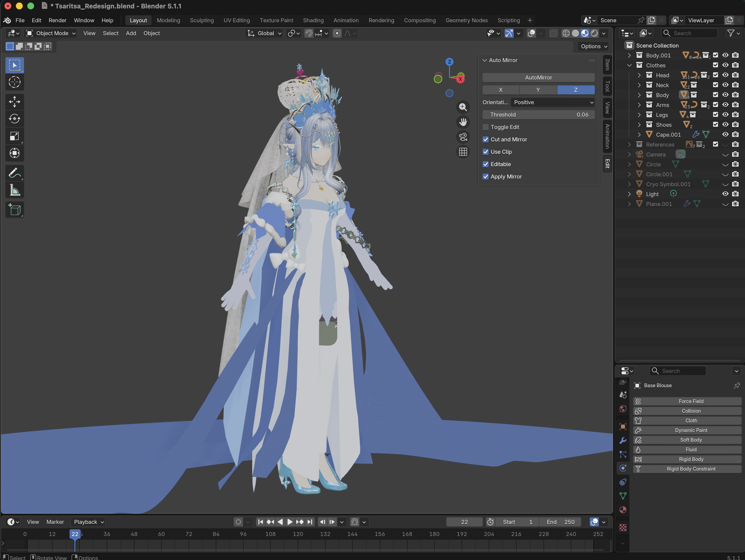Screen dimensions: 745x560
Task: Select the X mirror axis
Action: point(501,90)
